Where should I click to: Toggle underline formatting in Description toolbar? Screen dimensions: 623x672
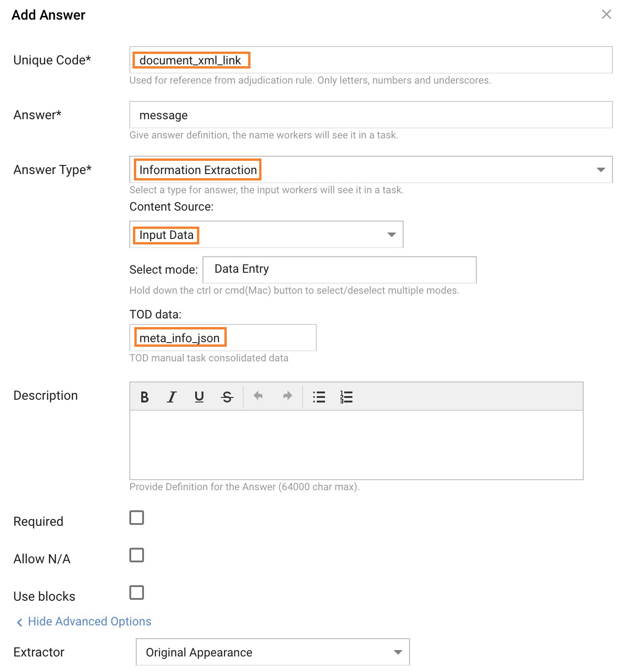click(x=199, y=397)
